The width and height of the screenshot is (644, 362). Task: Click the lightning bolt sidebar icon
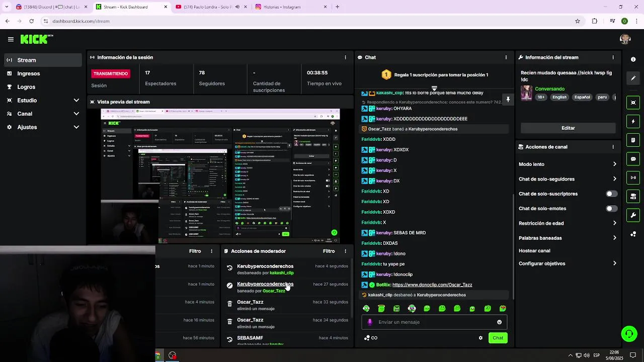633,122
